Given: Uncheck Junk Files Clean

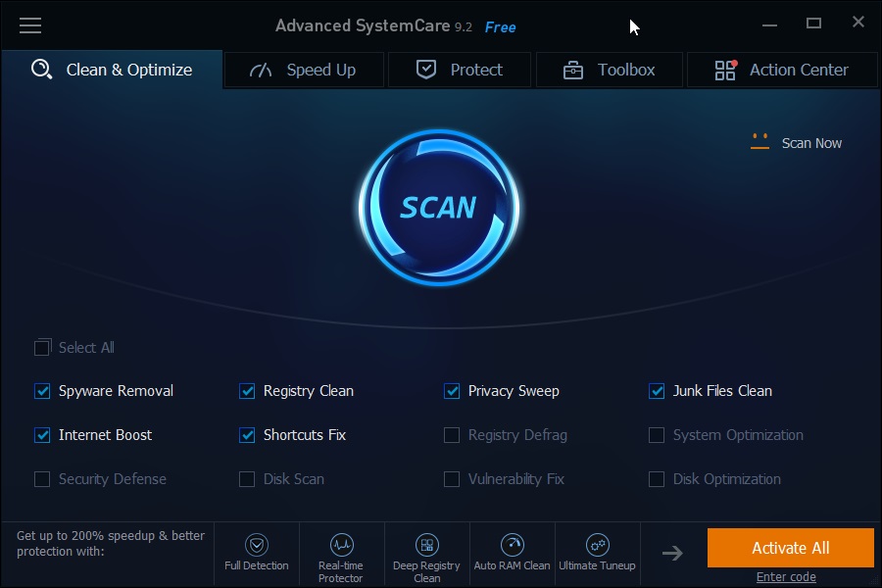Looking at the screenshot, I should [x=657, y=391].
